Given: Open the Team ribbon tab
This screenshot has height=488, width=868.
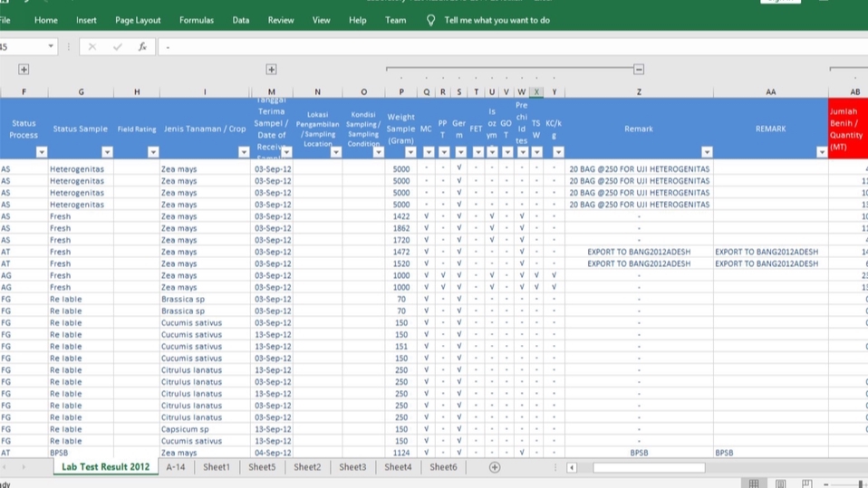Looking at the screenshot, I should (x=395, y=21).
